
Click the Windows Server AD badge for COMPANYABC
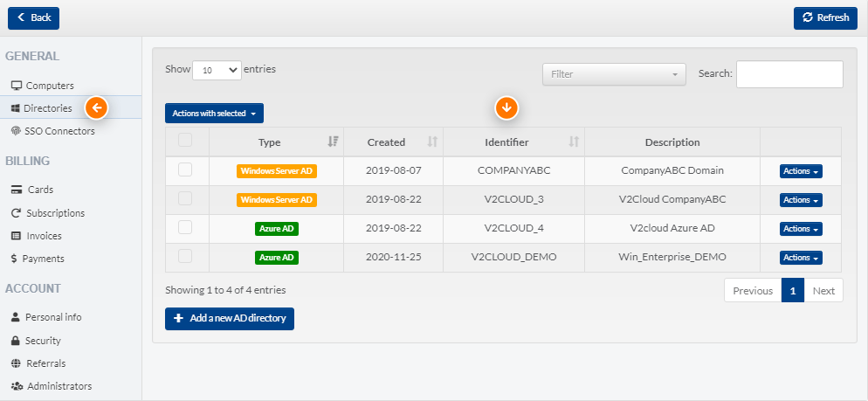tap(277, 170)
